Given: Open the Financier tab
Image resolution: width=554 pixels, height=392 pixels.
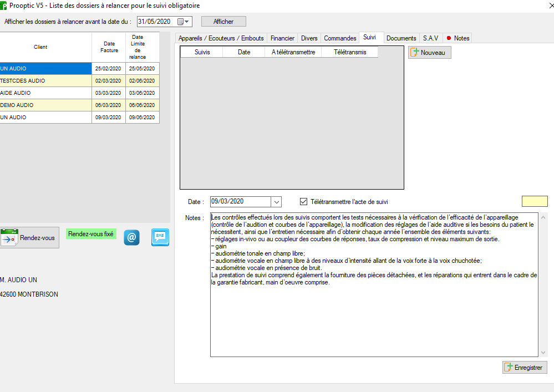Looking at the screenshot, I should point(282,38).
